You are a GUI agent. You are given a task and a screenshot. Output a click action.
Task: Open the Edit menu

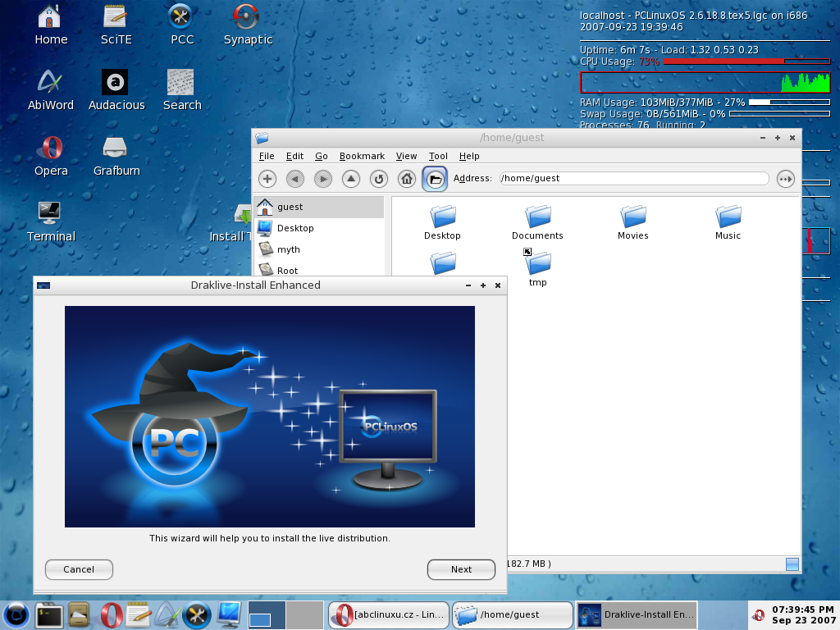pyautogui.click(x=294, y=156)
